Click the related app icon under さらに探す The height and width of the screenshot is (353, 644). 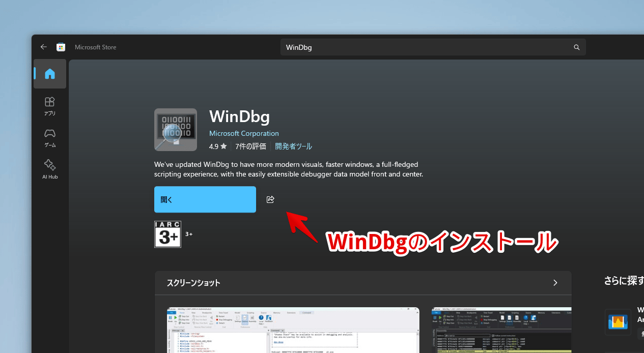[x=618, y=322]
